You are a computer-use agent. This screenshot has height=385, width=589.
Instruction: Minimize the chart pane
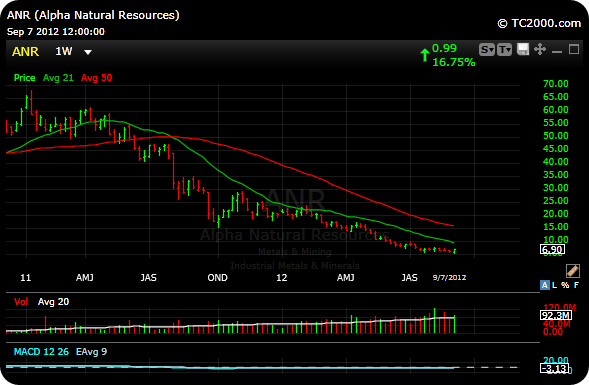[557, 50]
